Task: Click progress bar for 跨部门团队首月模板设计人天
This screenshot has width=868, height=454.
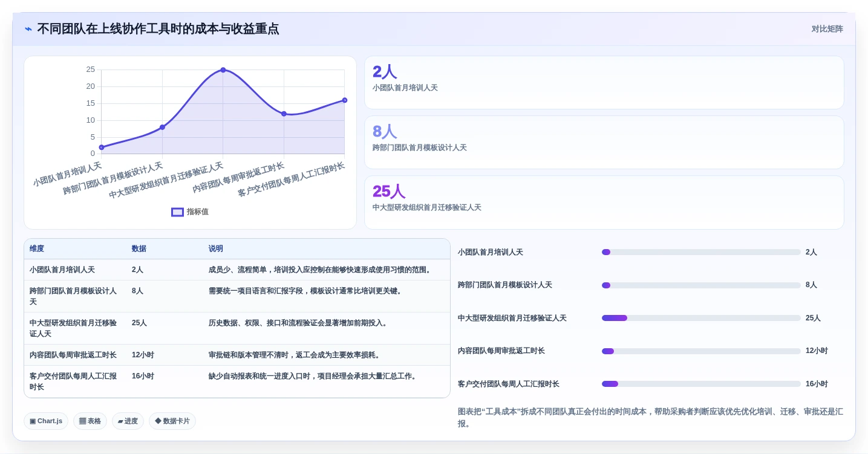Action: click(x=701, y=285)
